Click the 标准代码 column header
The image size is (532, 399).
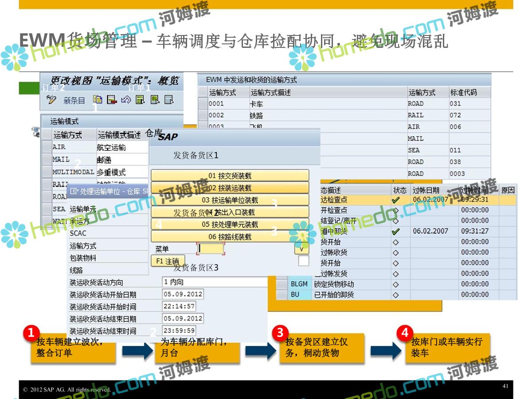[469, 92]
